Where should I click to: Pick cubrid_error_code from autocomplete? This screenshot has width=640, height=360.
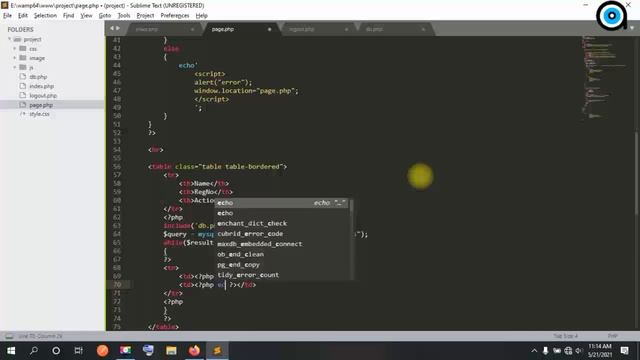(282, 233)
